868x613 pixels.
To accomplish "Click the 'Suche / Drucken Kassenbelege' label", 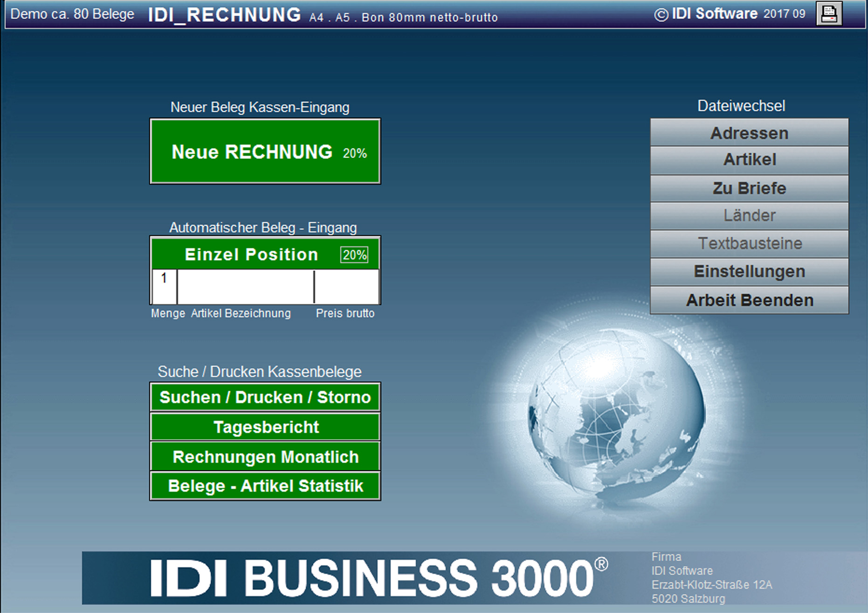I will click(259, 372).
